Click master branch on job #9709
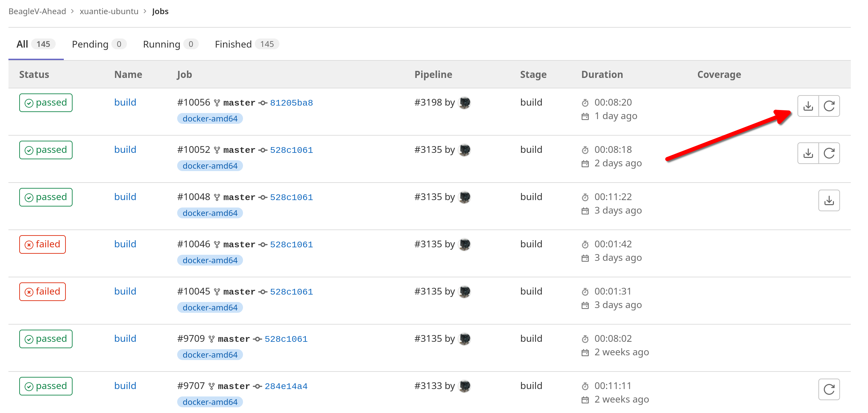The width and height of the screenshot is (868, 413). click(x=234, y=339)
